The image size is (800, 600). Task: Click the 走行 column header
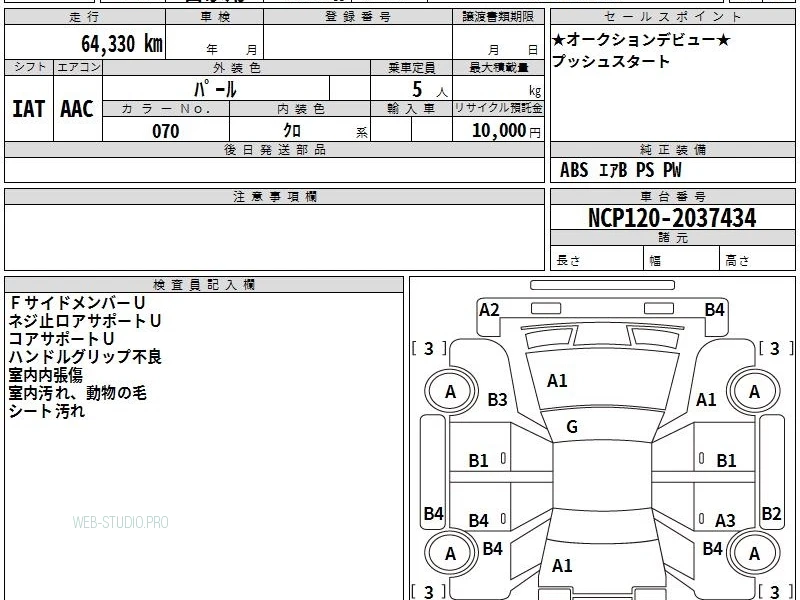coord(85,17)
